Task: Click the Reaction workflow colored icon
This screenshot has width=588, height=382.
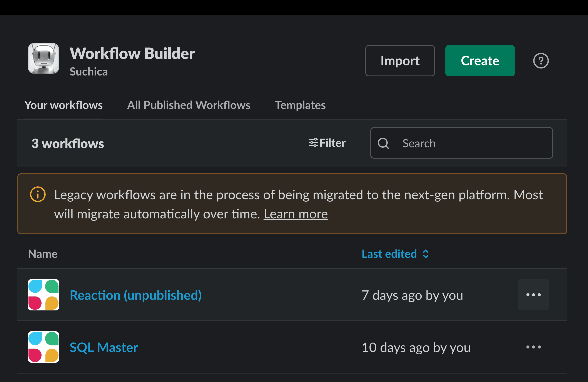Action: [43, 295]
